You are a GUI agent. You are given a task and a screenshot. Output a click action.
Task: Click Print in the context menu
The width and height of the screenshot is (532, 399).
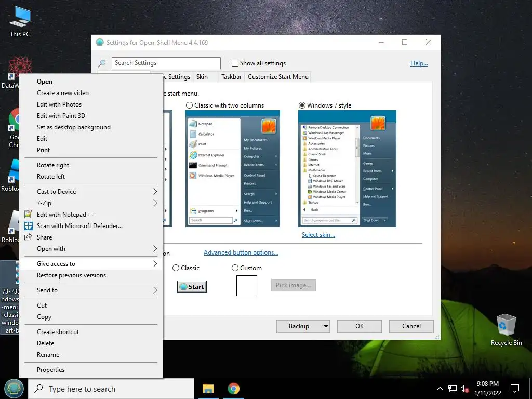91,150
